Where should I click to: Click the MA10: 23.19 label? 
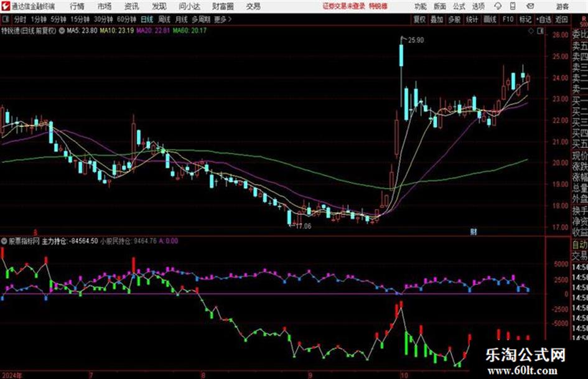tap(116, 30)
